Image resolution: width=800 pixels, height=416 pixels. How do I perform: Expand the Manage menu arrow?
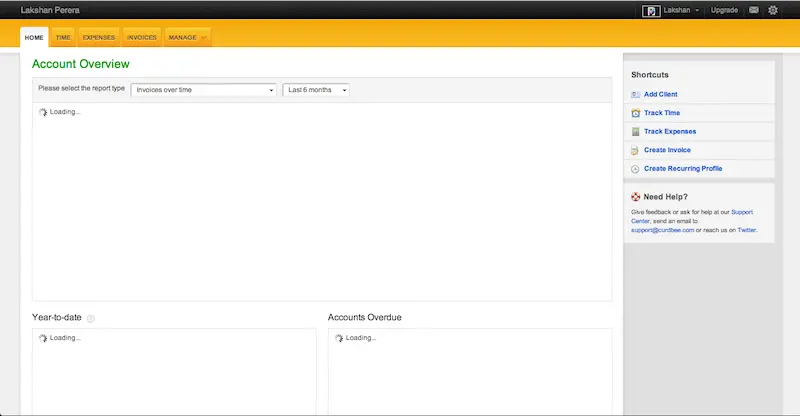[x=204, y=38]
